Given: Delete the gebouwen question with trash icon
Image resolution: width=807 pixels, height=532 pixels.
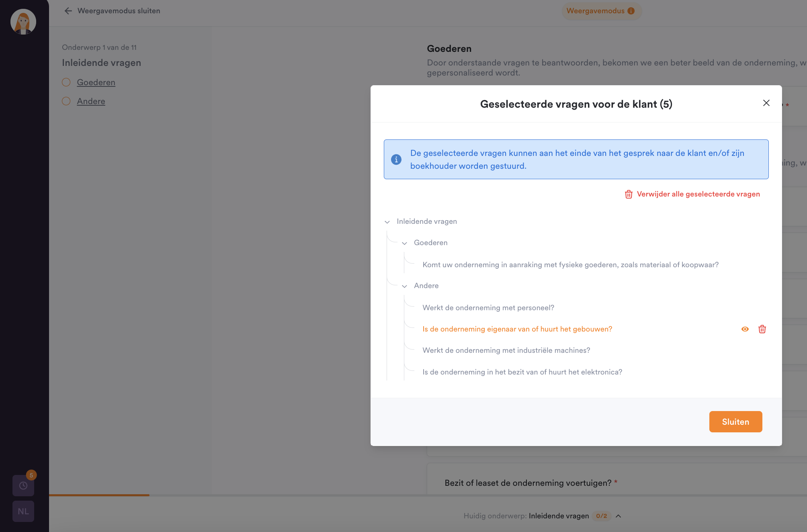Looking at the screenshot, I should pyautogui.click(x=762, y=329).
